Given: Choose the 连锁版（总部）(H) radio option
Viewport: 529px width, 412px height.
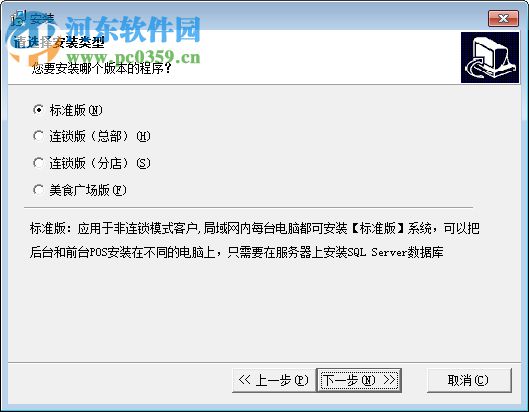Looking at the screenshot, I should [38, 136].
